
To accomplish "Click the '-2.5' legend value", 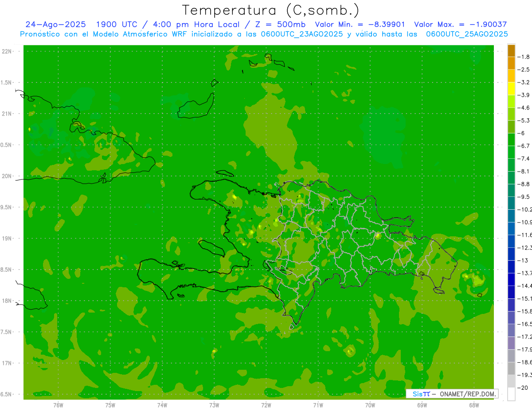I will click(524, 70).
